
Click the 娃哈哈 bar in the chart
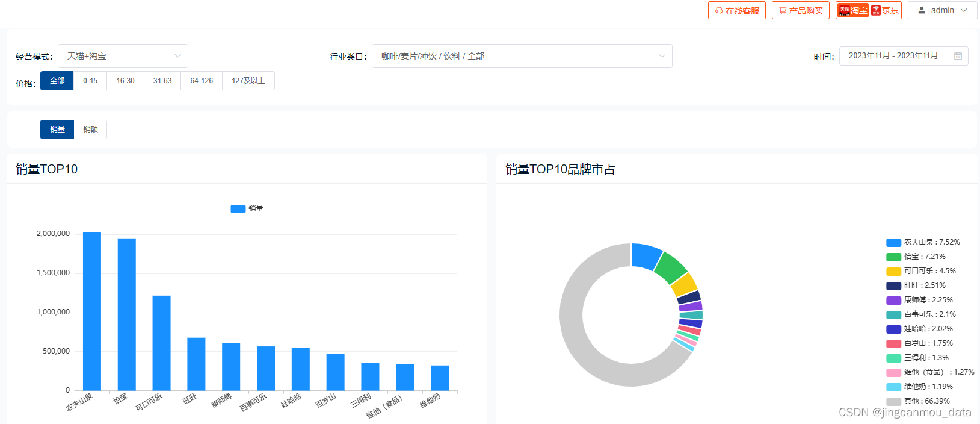[301, 369]
